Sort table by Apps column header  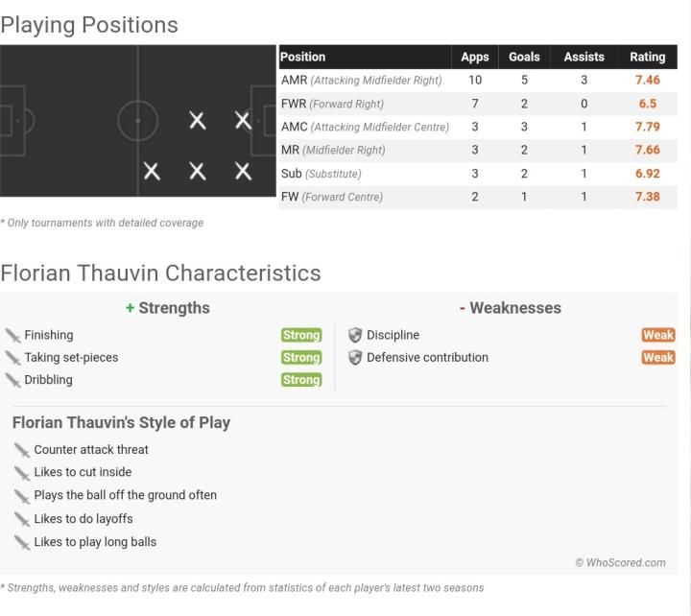pyautogui.click(x=474, y=58)
